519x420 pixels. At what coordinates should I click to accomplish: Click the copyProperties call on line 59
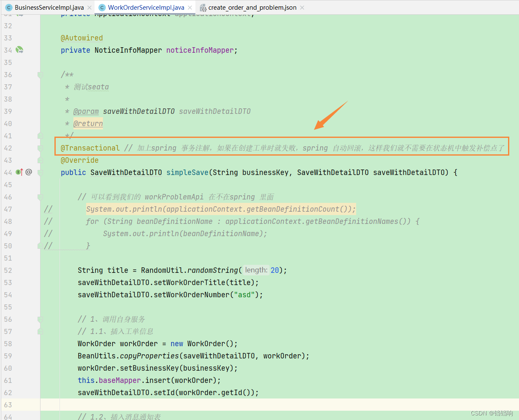coord(149,356)
